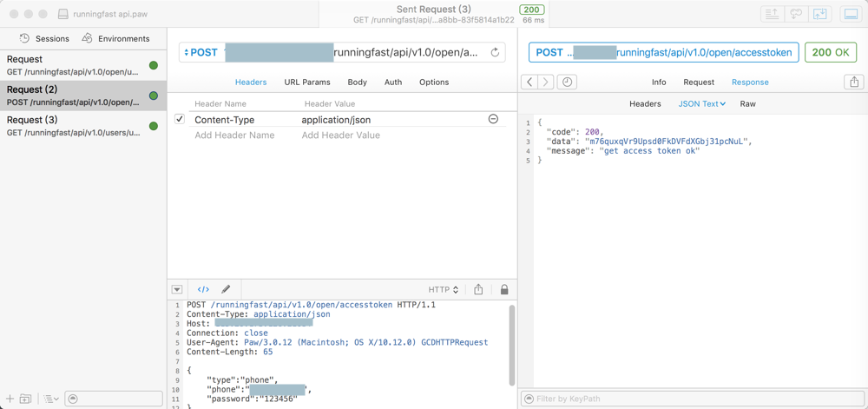The width and height of the screenshot is (868, 409).
Task: Click the "password":"123456" line
Action: click(252, 399)
